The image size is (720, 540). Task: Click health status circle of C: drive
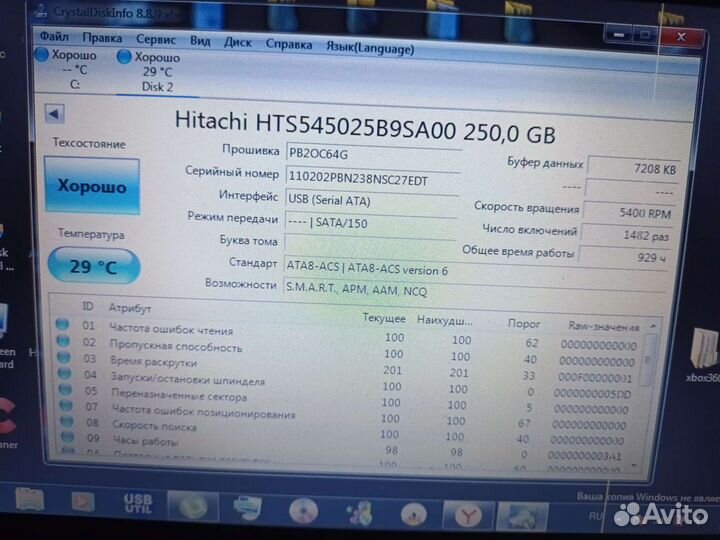coord(42,54)
